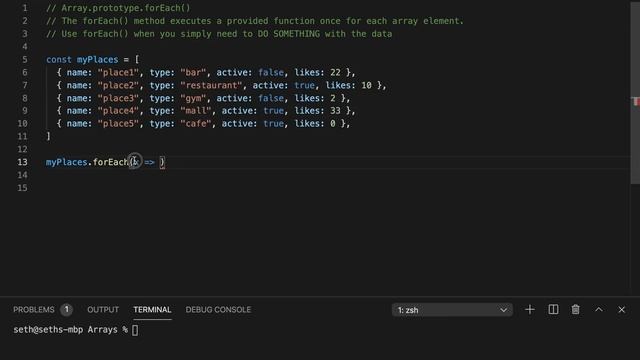Close the terminal panel with X

click(622, 310)
